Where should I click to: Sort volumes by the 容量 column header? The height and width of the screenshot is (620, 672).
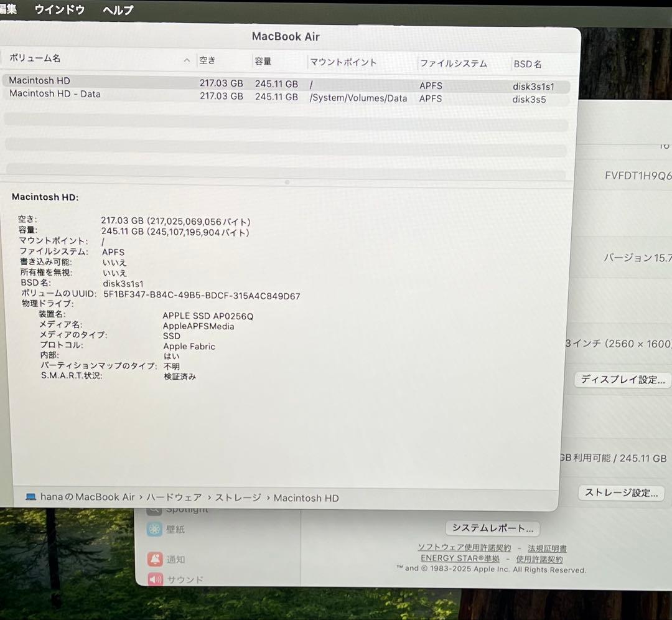263,61
